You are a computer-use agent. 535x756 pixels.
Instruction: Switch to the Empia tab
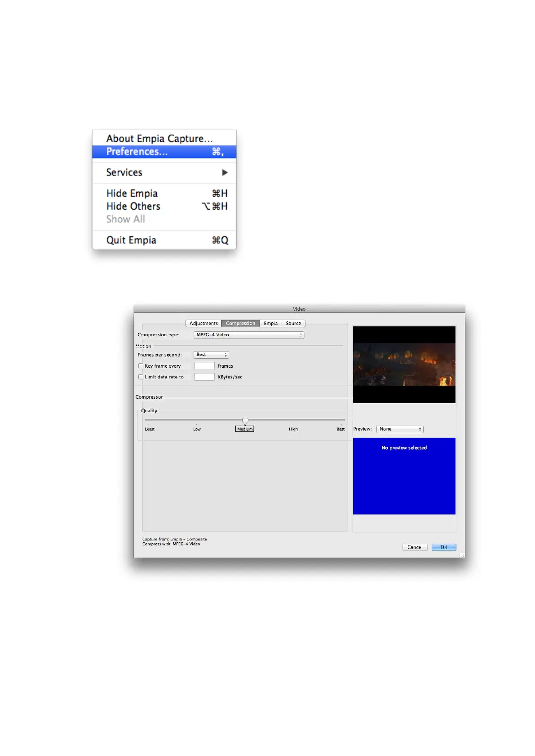click(x=270, y=323)
